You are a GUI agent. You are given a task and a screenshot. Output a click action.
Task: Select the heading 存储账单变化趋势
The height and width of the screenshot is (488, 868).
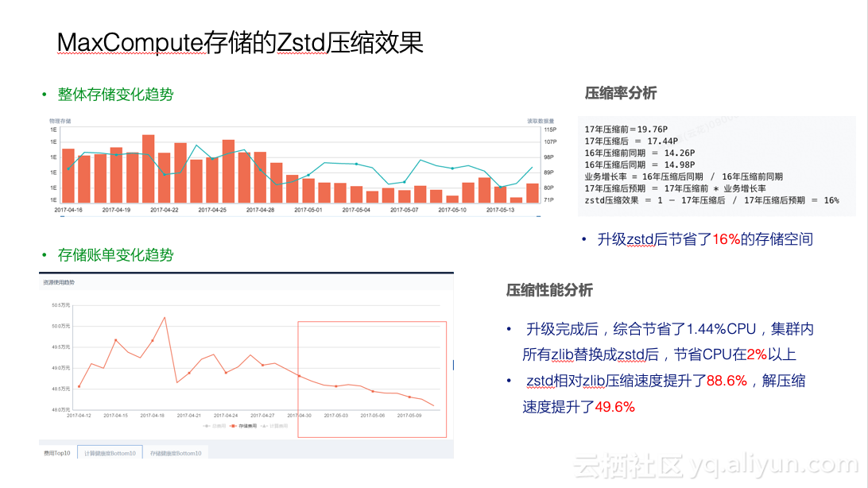point(115,255)
